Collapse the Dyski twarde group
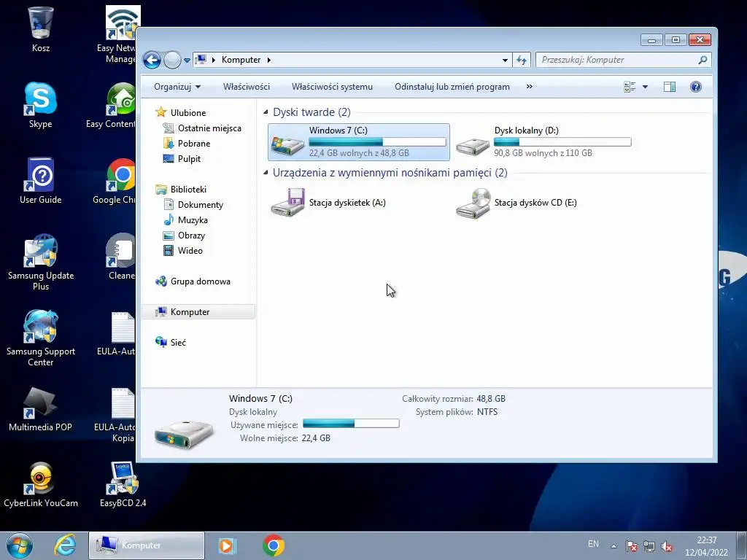Screen dimensions: 747x560 tap(266, 112)
